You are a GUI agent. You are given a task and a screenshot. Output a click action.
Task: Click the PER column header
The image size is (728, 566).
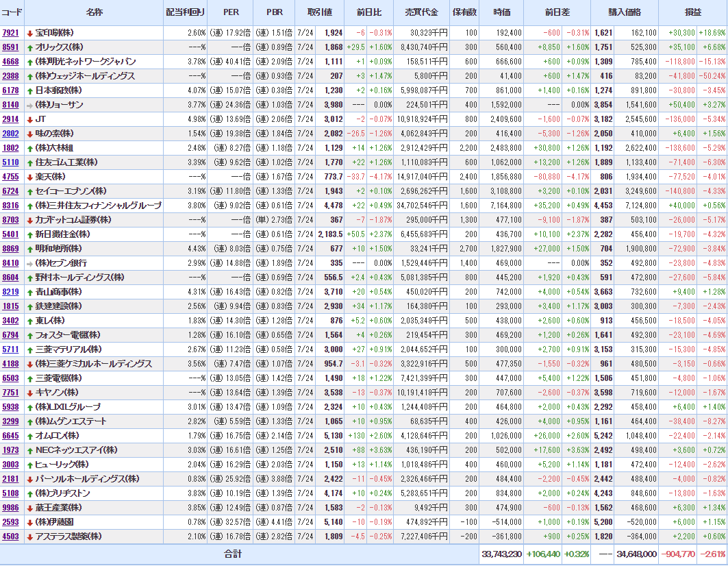pyautogui.click(x=230, y=13)
